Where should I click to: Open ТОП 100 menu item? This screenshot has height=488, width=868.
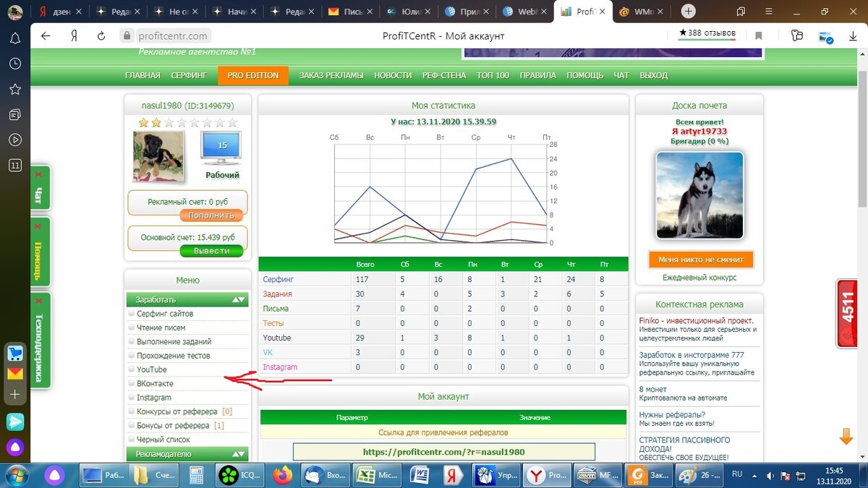[x=493, y=75]
